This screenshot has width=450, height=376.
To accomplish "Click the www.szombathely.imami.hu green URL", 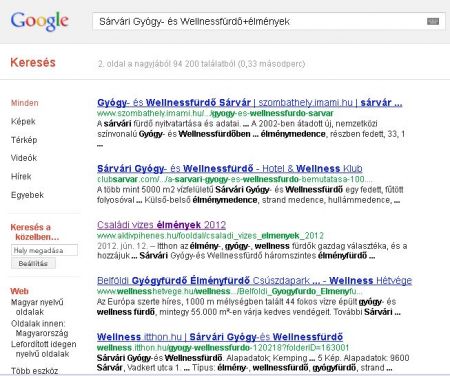I will [215, 113].
